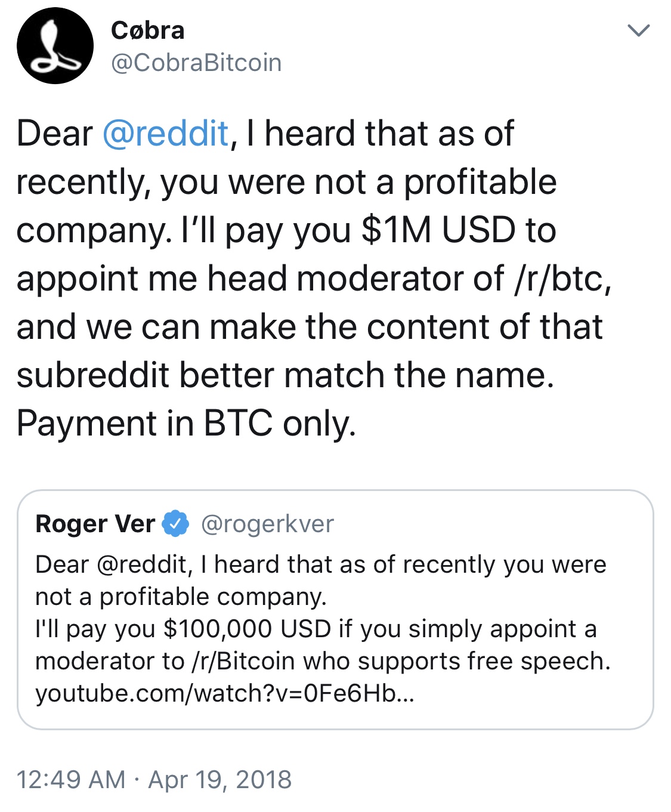This screenshot has height=812, width=671.
Task: Open the @reddit mention in Cøbra's tweet
Action: [x=166, y=133]
